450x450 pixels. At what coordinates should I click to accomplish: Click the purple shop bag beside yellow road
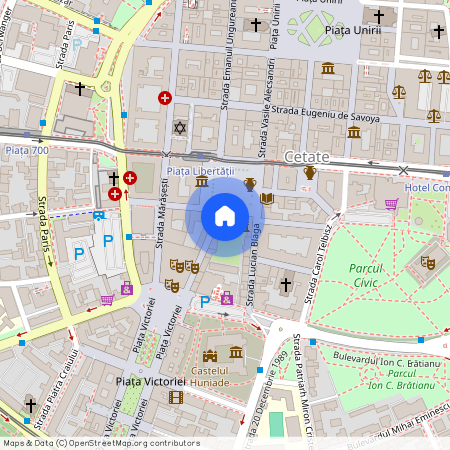coord(127,288)
